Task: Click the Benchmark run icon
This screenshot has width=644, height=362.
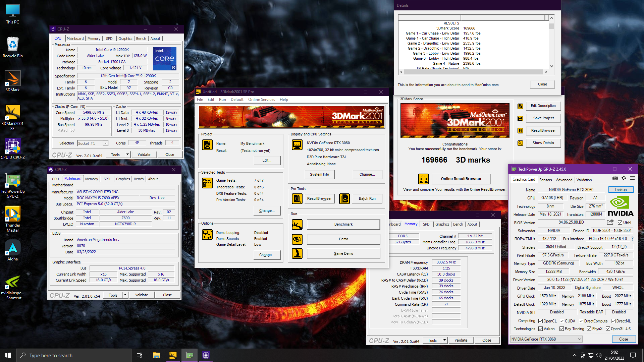Action: tap(297, 225)
